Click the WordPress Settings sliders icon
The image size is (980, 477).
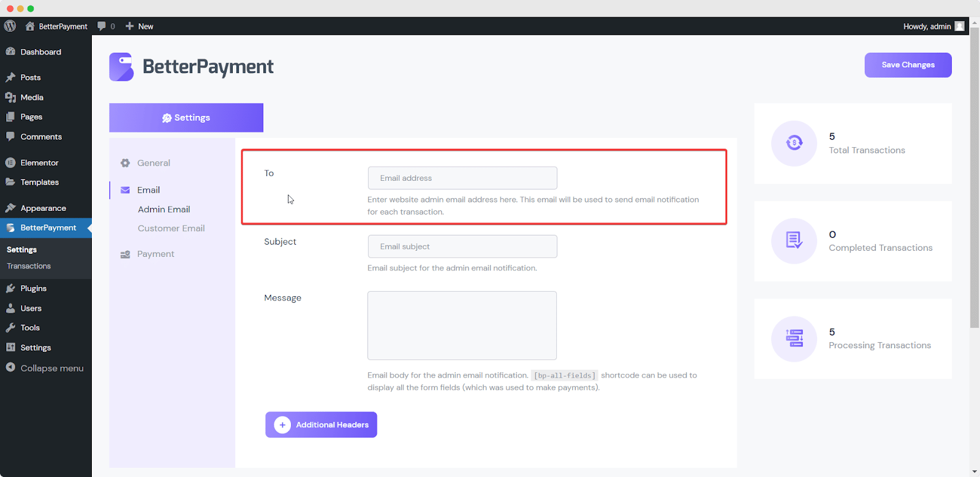pyautogui.click(x=10, y=347)
